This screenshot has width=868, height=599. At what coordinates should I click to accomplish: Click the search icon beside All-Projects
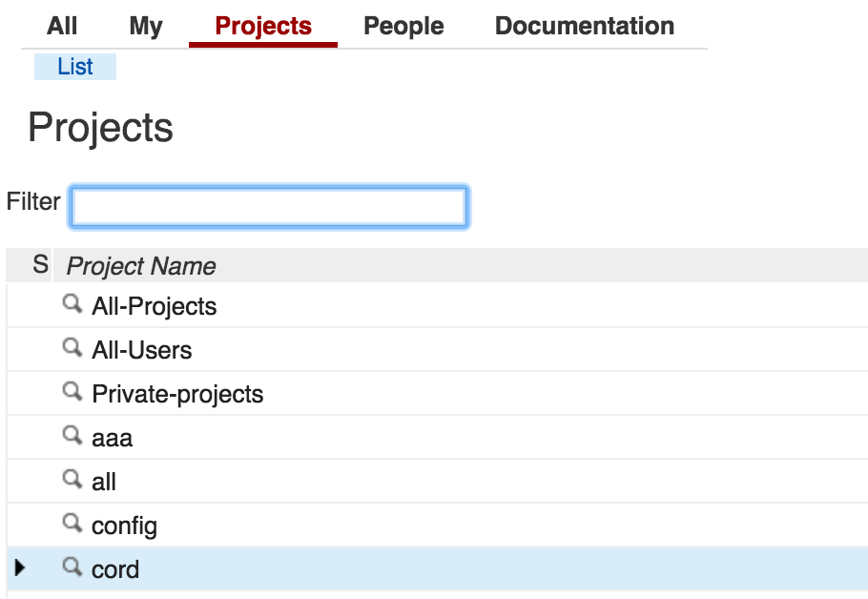pos(72,304)
